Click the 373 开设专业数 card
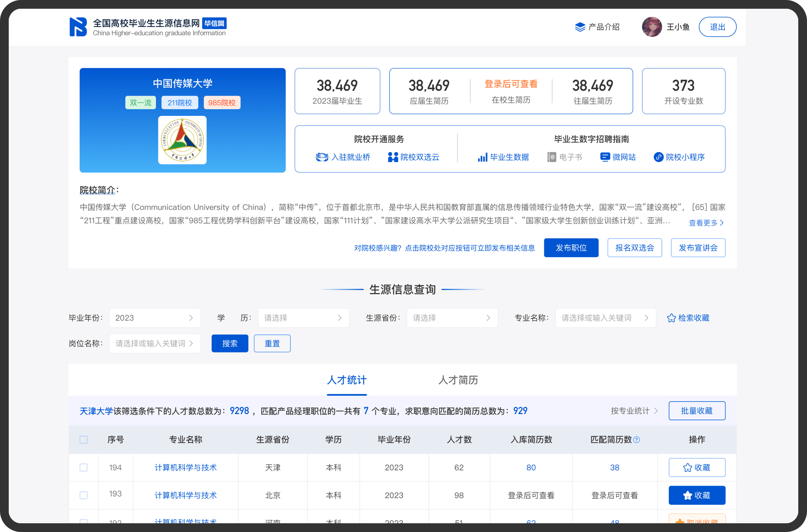Image resolution: width=807 pixels, height=532 pixels. coord(683,91)
